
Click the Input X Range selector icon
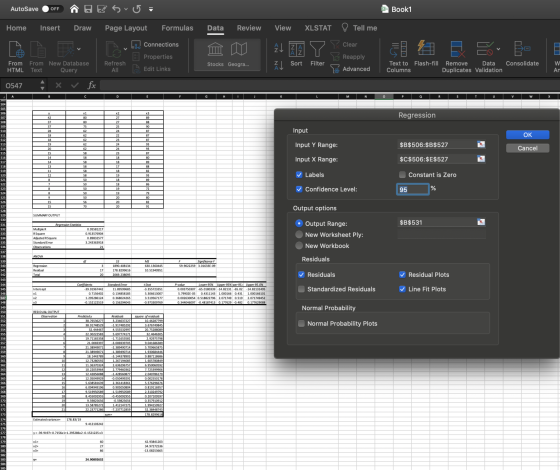481,159
